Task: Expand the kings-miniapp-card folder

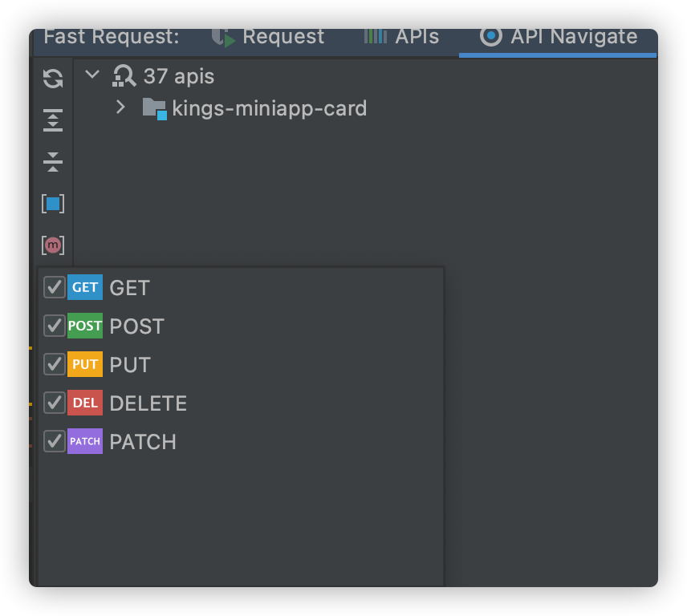Action: [120, 107]
